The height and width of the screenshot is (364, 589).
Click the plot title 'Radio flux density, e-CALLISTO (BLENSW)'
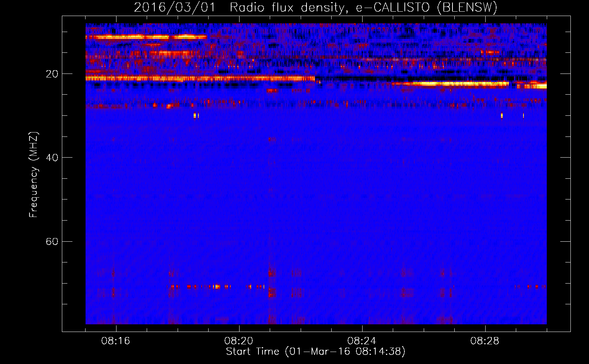[x=363, y=7]
